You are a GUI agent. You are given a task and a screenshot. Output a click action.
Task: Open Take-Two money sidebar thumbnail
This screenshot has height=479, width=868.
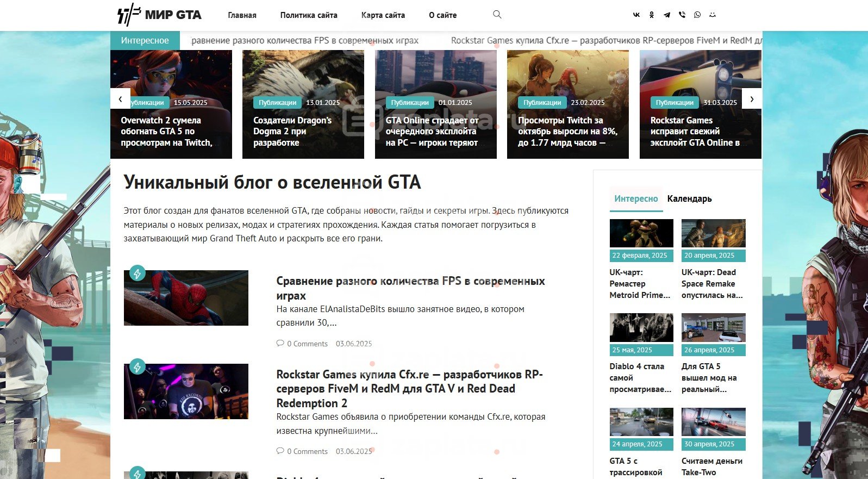pyautogui.click(x=714, y=422)
